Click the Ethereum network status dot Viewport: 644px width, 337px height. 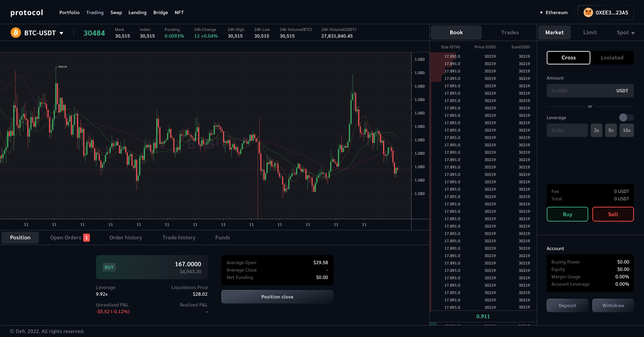pos(541,12)
